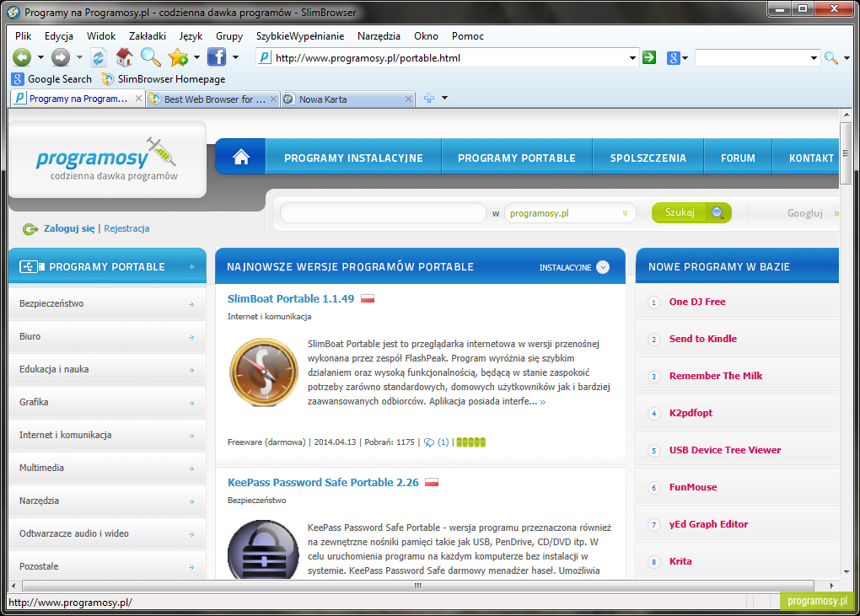860x616 pixels.
Task: Open the search engine selector dropdown
Action: click(685, 57)
